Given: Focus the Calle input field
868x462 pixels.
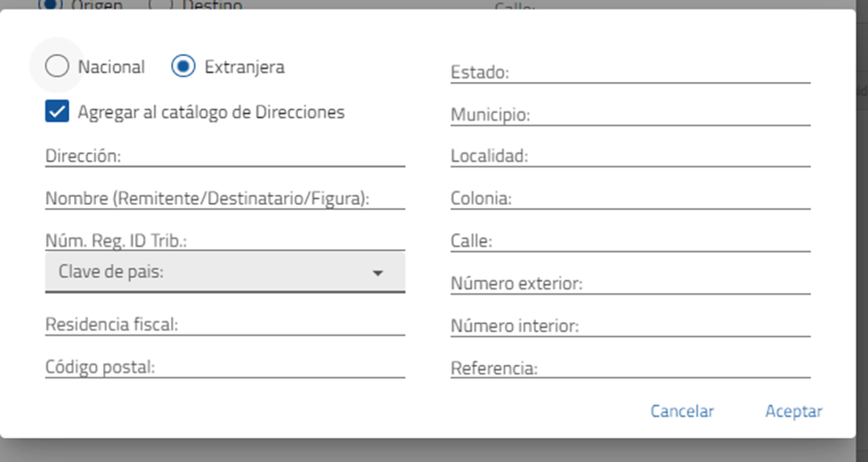Looking at the screenshot, I should click(x=630, y=241).
